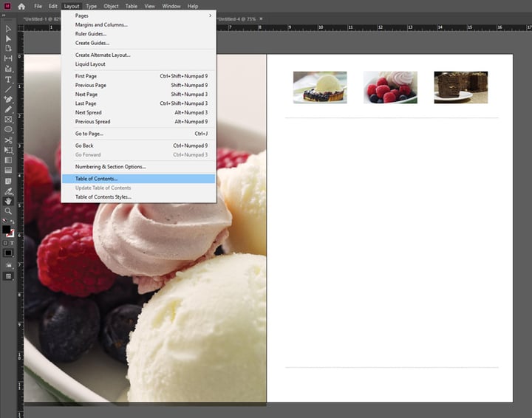Viewport: 532px width, 418px height.
Task: Toggle formatting affects text
Action: pyautogui.click(x=12, y=243)
